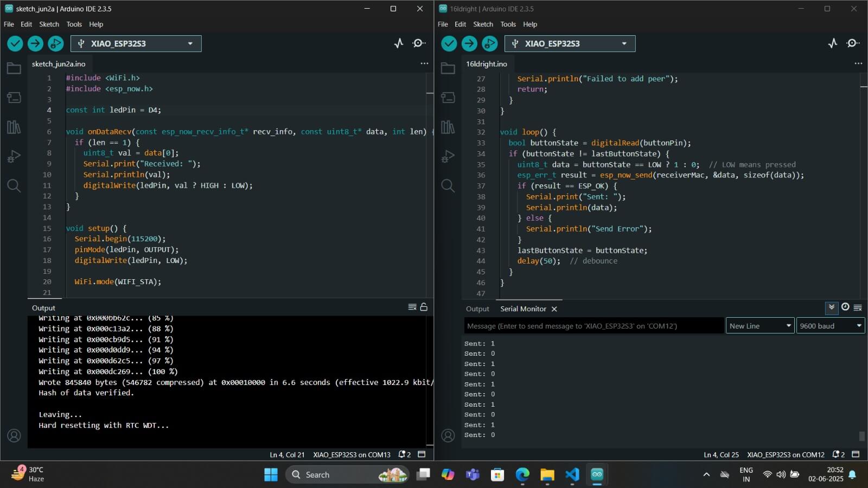This screenshot has height=488, width=868.
Task: Open Library Manager in 16ldright sidebar
Action: (448, 127)
